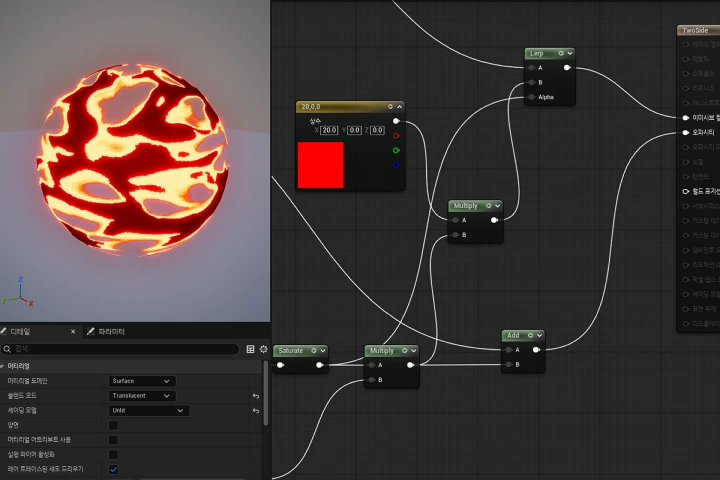This screenshot has height=480, width=720.
Task: Click the blue channel output pin of constant node
Action: pyautogui.click(x=396, y=165)
